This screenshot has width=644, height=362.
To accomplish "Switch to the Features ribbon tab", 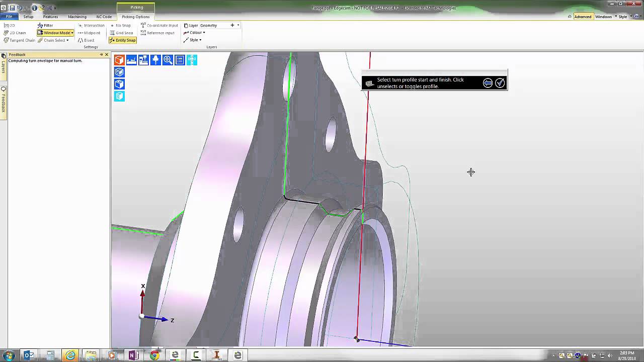I will [x=50, y=17].
